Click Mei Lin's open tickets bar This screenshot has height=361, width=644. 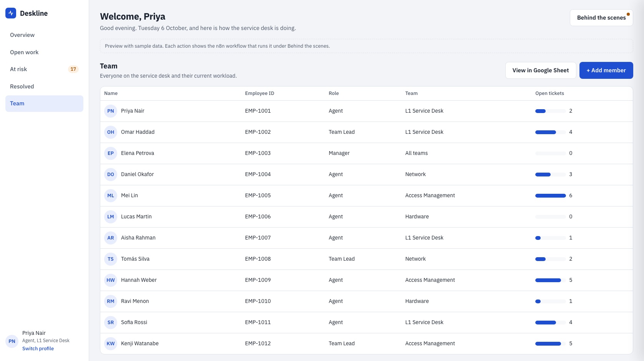pyautogui.click(x=550, y=196)
